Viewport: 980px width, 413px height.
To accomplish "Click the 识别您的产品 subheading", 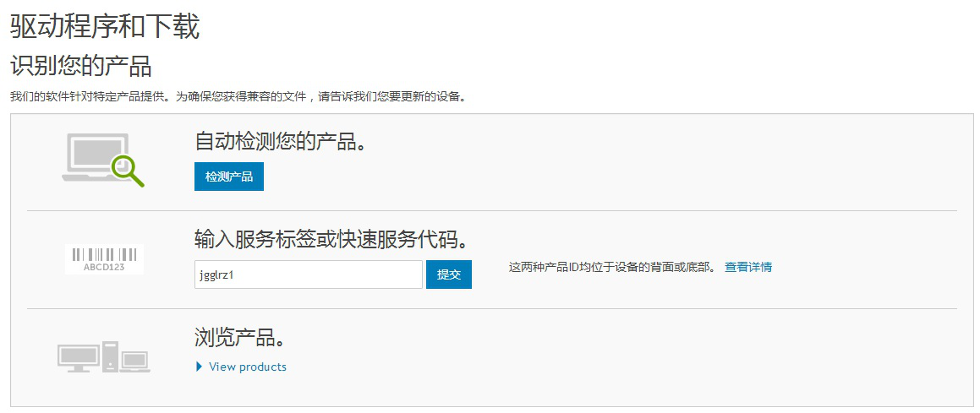I will [x=81, y=66].
